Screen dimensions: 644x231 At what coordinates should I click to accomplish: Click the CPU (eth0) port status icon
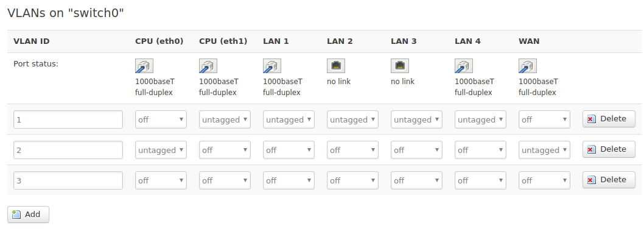tap(144, 66)
